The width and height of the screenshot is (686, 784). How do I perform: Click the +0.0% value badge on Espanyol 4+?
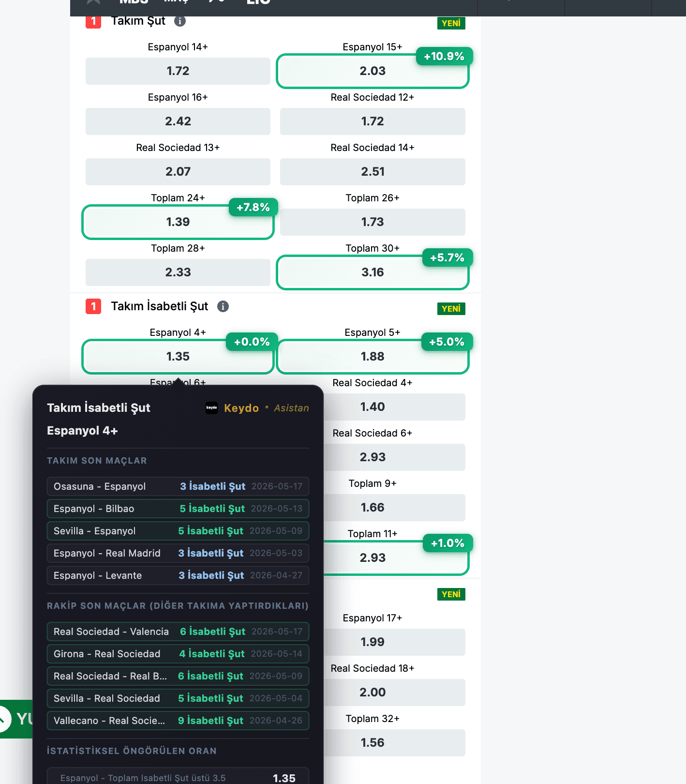(x=252, y=342)
